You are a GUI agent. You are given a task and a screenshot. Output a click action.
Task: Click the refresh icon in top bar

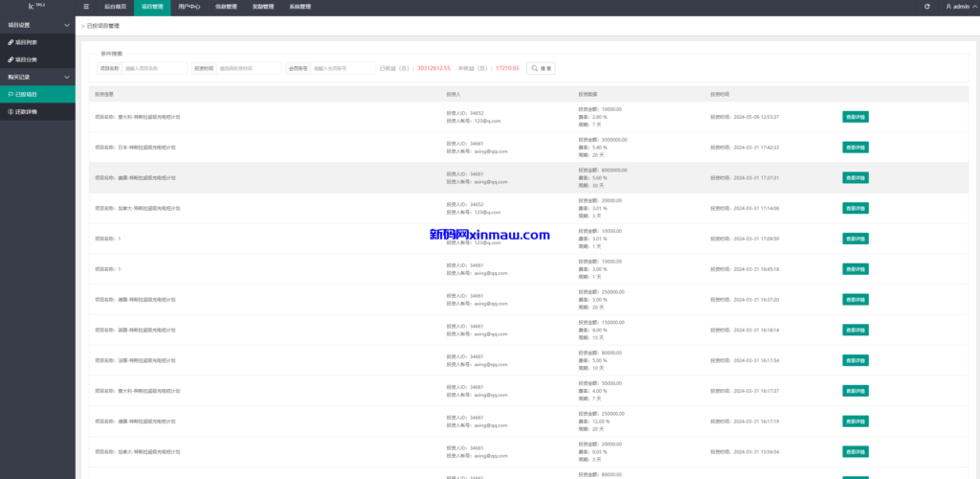click(x=926, y=7)
